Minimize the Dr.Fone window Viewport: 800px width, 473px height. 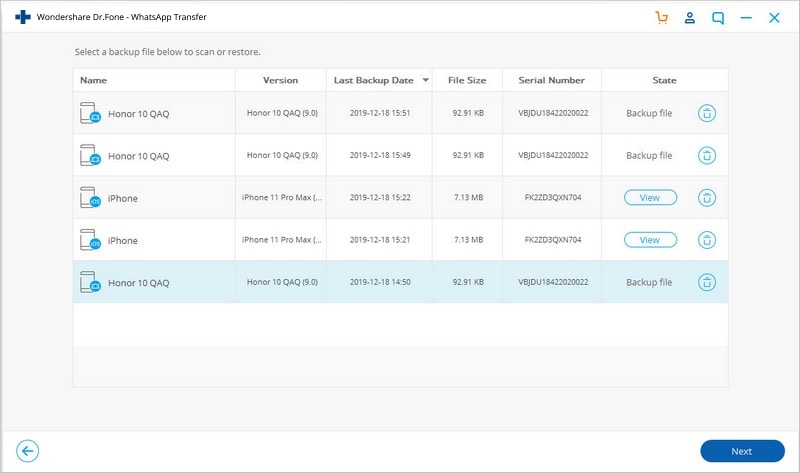tap(746, 18)
